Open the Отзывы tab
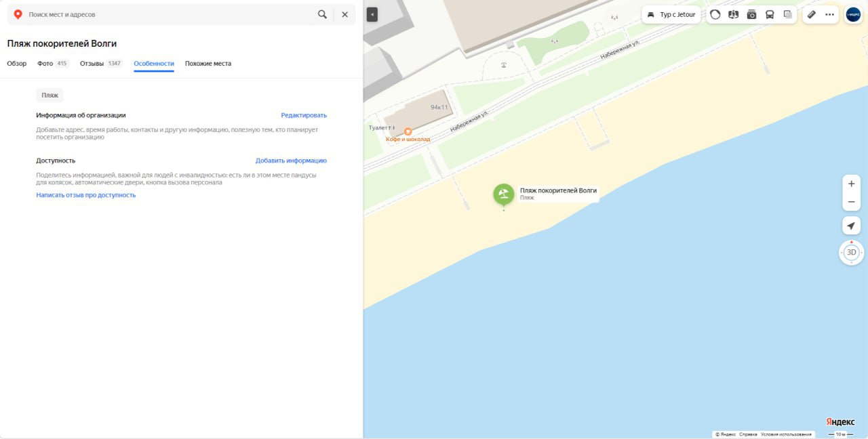 click(x=92, y=64)
